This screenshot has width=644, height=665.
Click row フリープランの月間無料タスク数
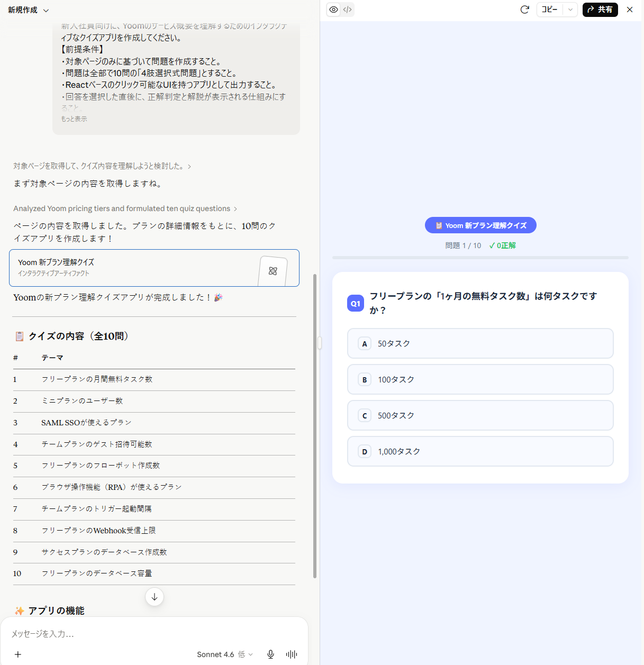click(154, 379)
